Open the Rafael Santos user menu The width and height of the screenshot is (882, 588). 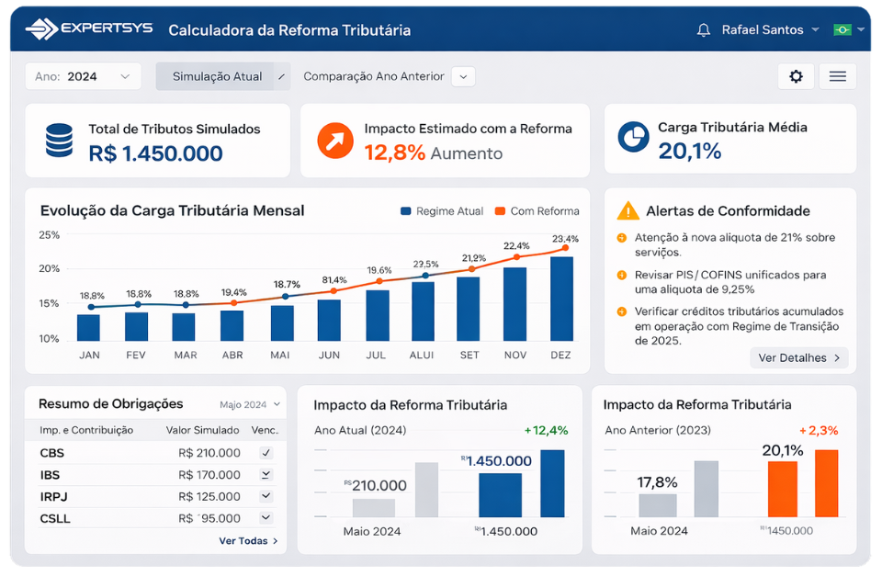pyautogui.click(x=770, y=30)
